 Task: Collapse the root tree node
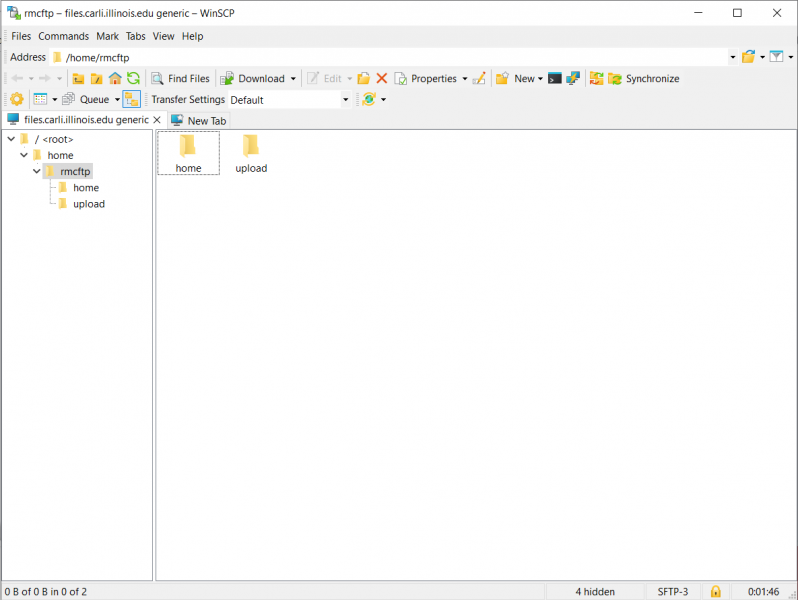pyautogui.click(x=11, y=139)
